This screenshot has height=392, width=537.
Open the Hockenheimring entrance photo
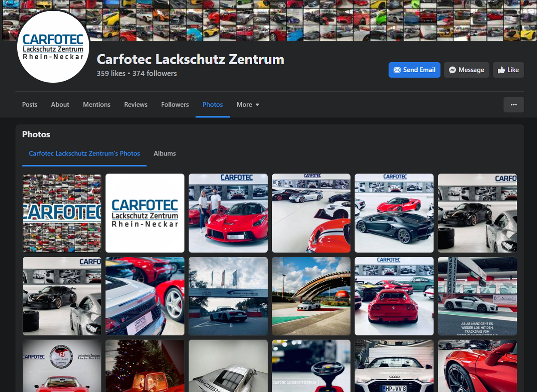[228, 296]
